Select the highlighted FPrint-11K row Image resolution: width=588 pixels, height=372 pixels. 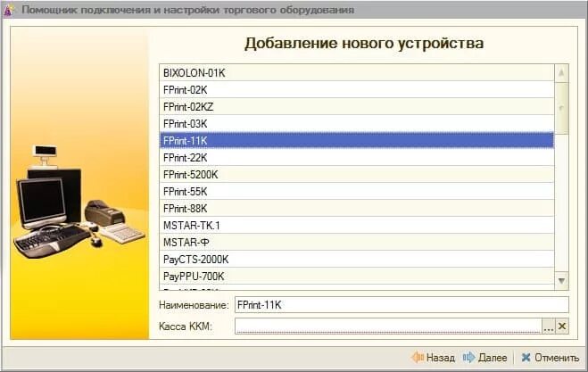point(357,141)
